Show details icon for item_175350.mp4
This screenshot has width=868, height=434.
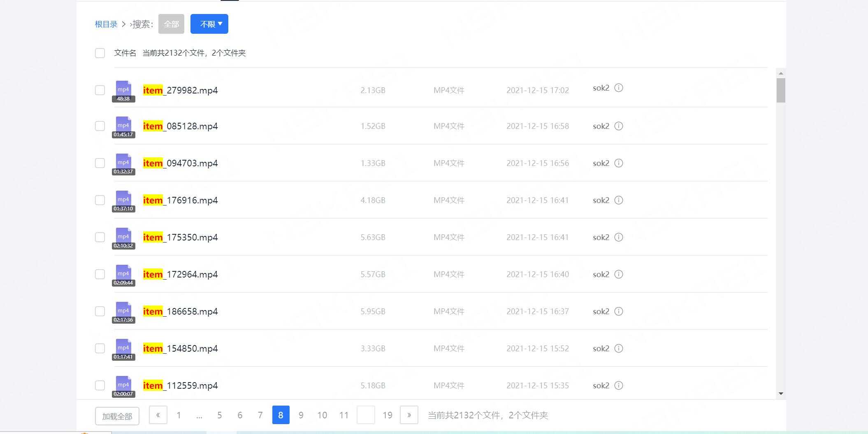[x=618, y=237]
